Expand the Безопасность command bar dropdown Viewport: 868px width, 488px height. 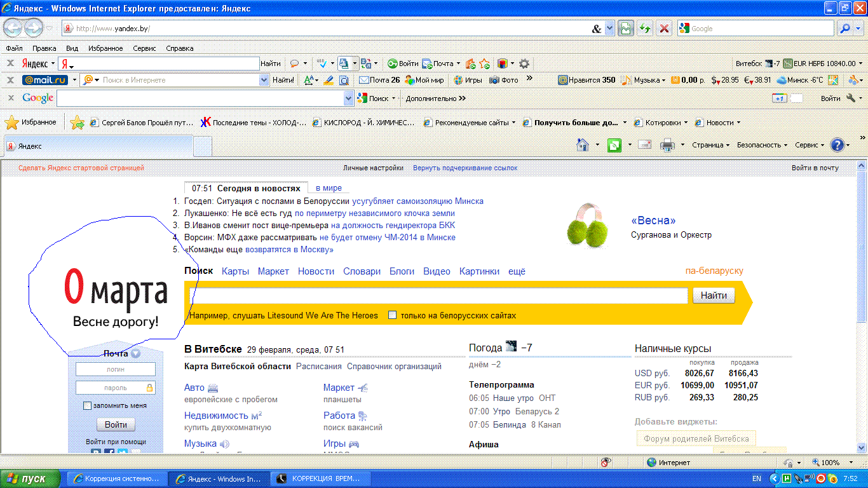(x=785, y=145)
